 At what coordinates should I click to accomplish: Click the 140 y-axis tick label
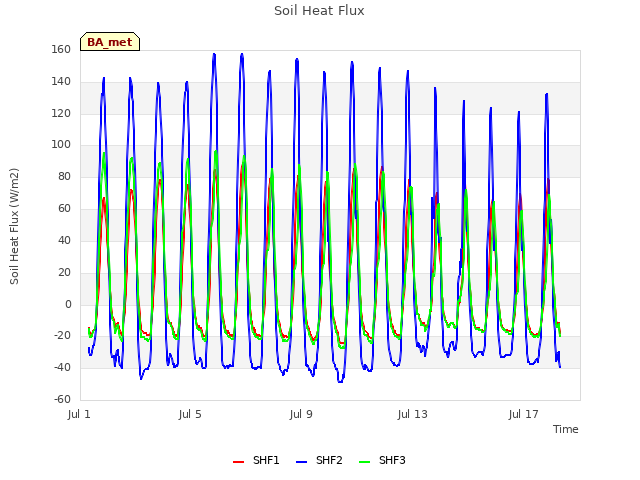pyautogui.click(x=61, y=82)
